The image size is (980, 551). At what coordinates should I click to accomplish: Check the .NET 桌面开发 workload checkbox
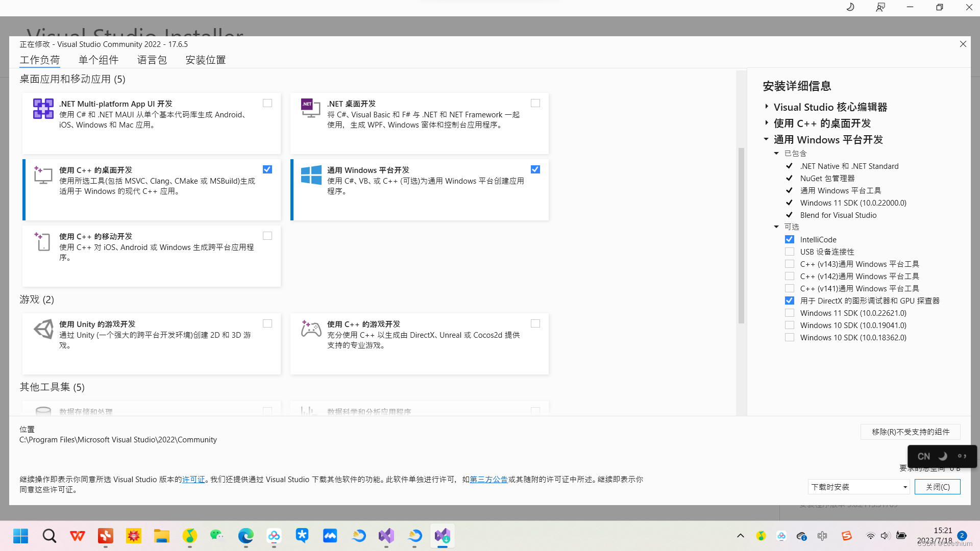click(535, 103)
